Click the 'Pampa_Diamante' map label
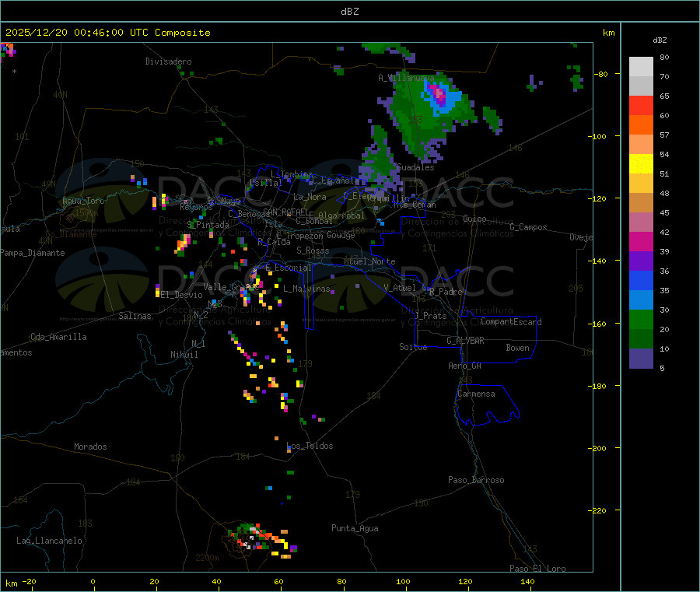Screen dimensions: 700x592 point(33,253)
